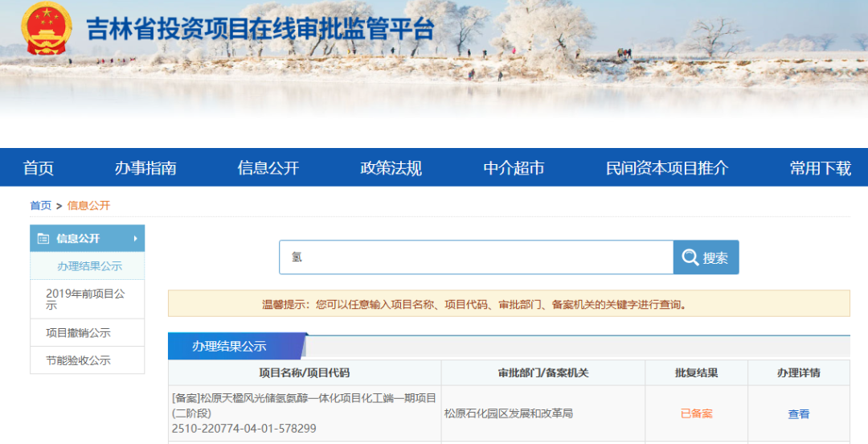The image size is (868, 444).
Task: Select 办理结果公示 in the sidebar
Action: [x=89, y=266]
